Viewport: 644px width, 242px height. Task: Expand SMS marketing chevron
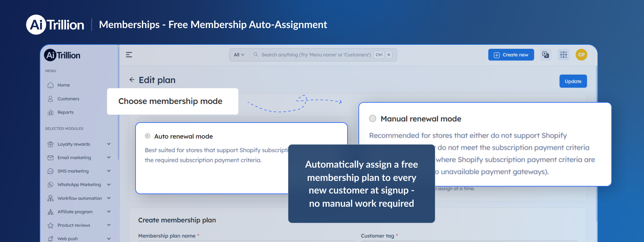[x=109, y=171]
